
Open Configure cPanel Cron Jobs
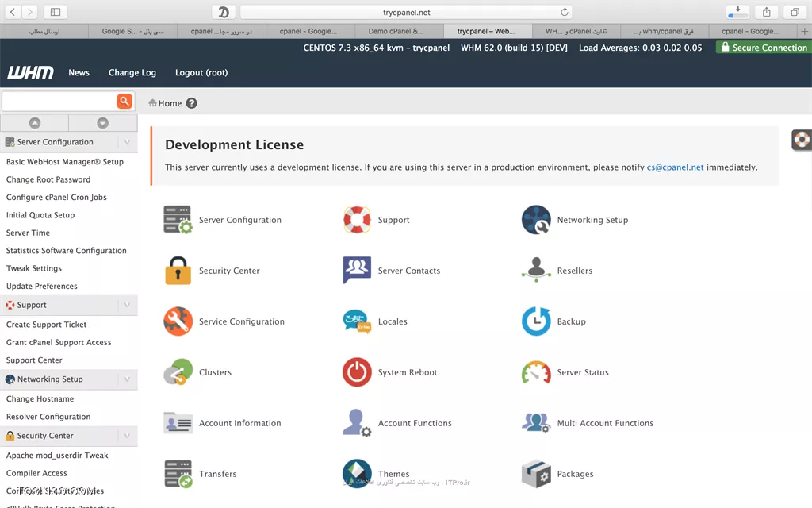point(56,197)
